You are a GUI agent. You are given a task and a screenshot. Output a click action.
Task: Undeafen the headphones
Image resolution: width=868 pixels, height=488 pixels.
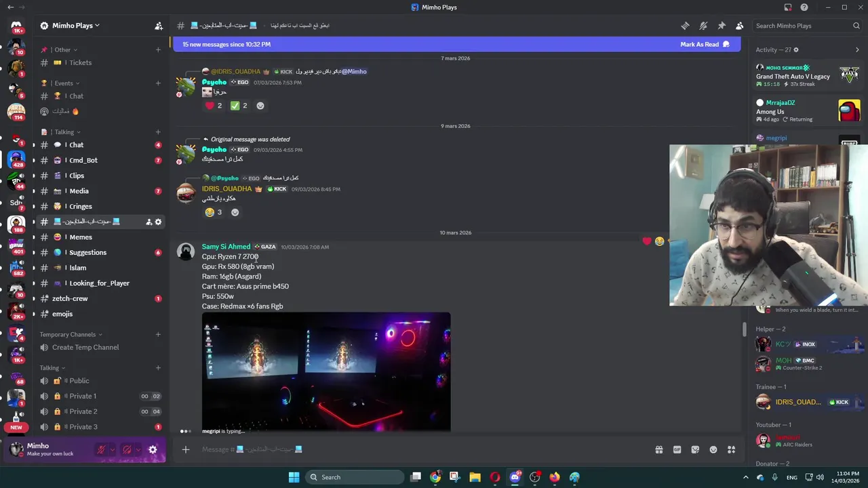point(127,449)
